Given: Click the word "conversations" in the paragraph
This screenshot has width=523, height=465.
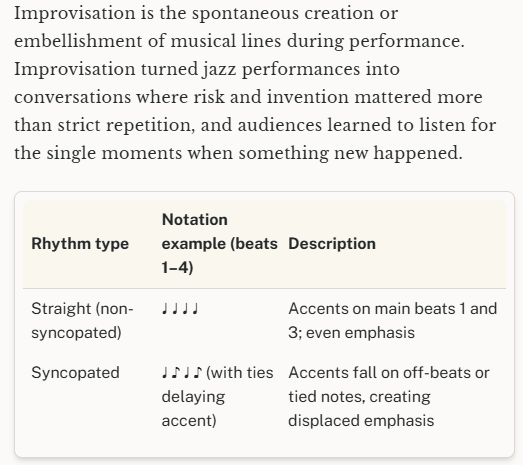Looking at the screenshot, I should tap(72, 98).
